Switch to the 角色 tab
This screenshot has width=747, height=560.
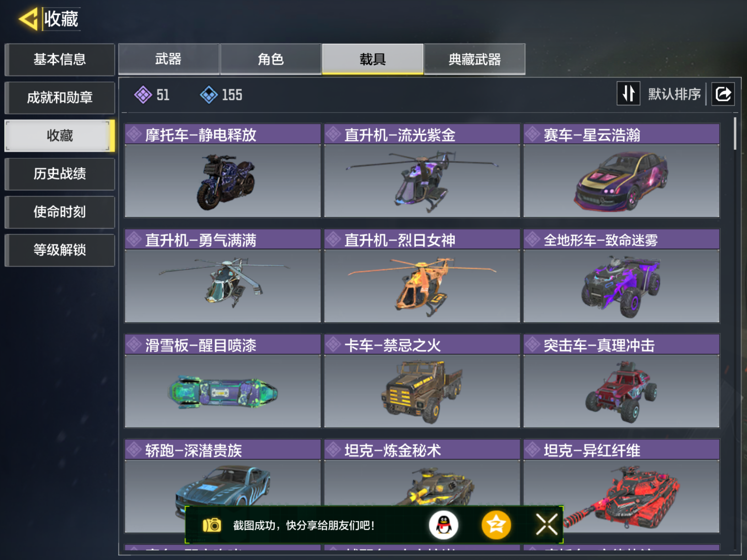271,59
